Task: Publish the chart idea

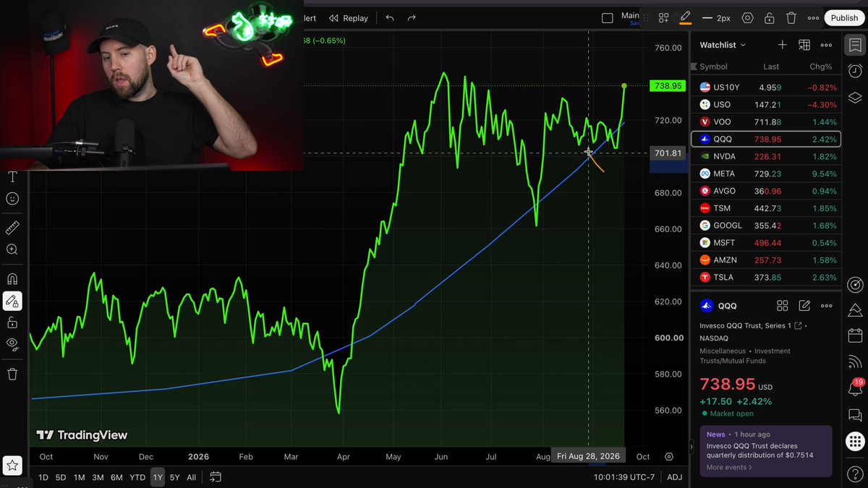Action: pos(844,18)
